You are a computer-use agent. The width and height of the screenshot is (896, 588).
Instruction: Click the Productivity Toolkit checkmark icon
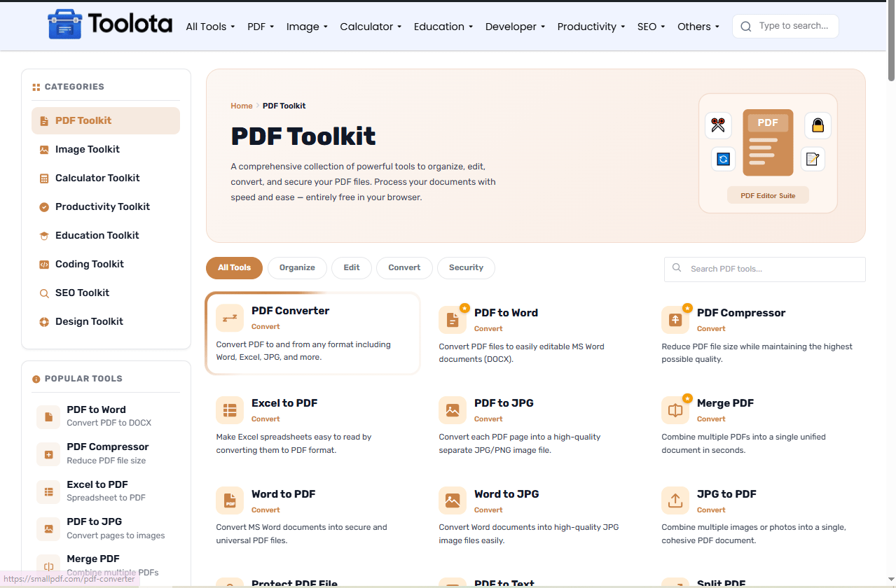click(44, 207)
